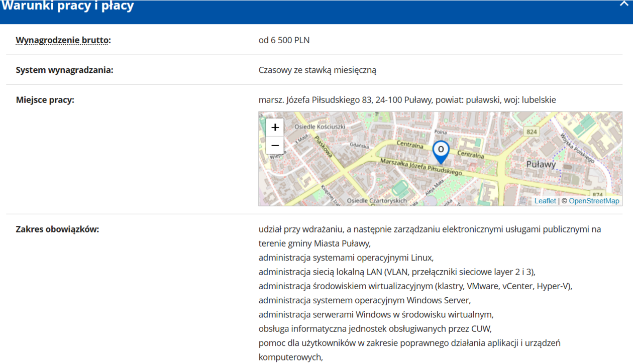The height and width of the screenshot is (364, 633).
Task: Click the 874 road shield on map
Action: point(598,195)
